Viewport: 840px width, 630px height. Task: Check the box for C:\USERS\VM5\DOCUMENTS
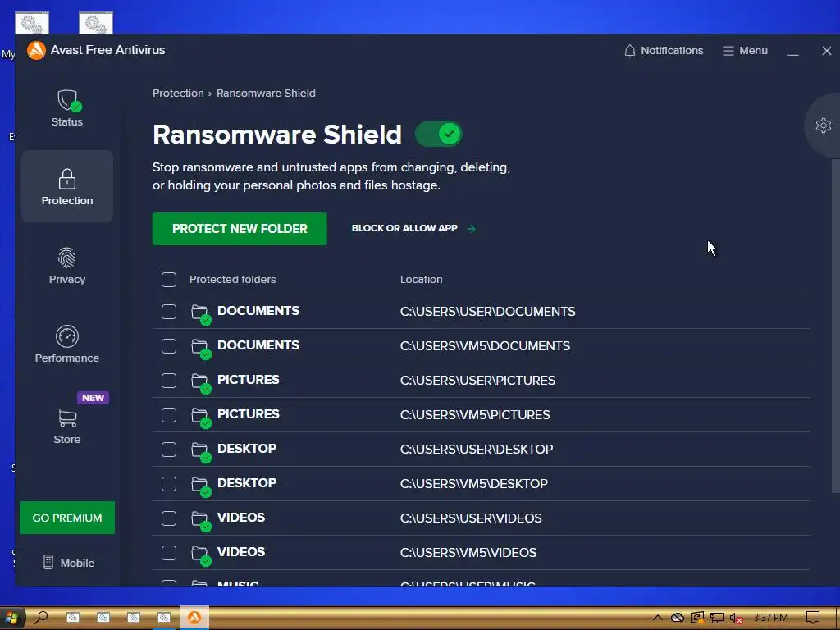click(x=169, y=346)
